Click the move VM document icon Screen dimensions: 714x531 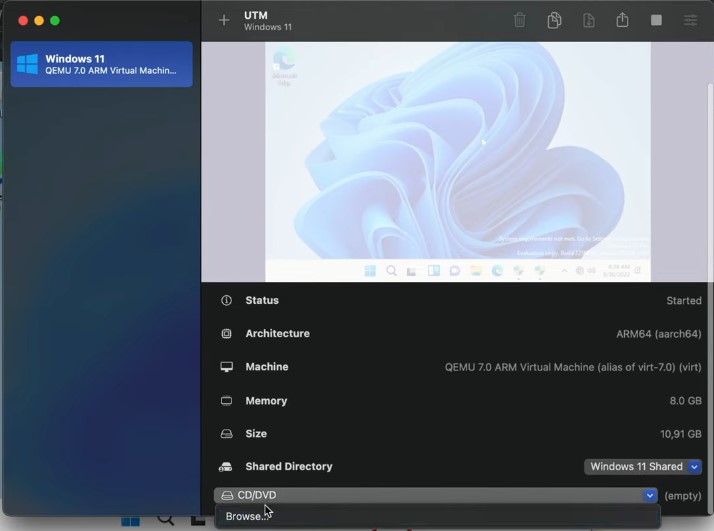tap(588, 20)
